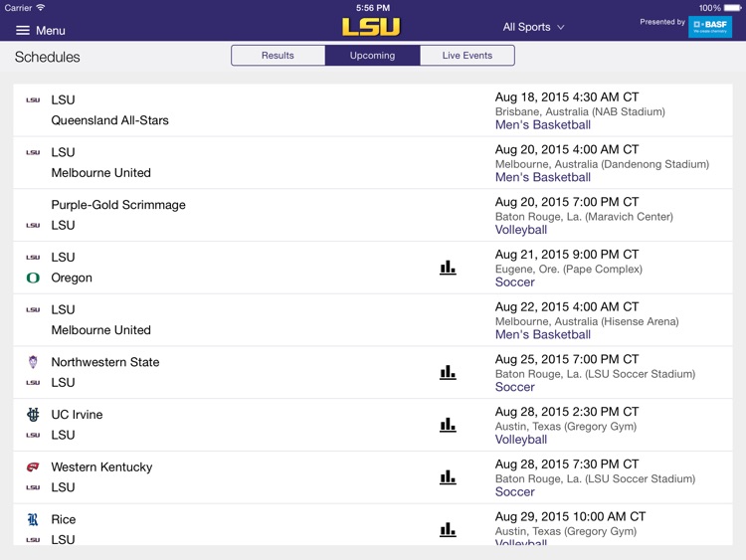This screenshot has width=746, height=560.
Task: Tap Aug 25, 2015 7:00 PM CT date
Action: coord(567,359)
